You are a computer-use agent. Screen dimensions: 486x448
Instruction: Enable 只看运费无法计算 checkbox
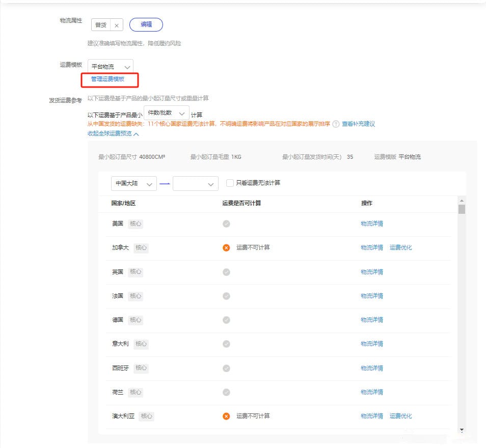(x=230, y=183)
